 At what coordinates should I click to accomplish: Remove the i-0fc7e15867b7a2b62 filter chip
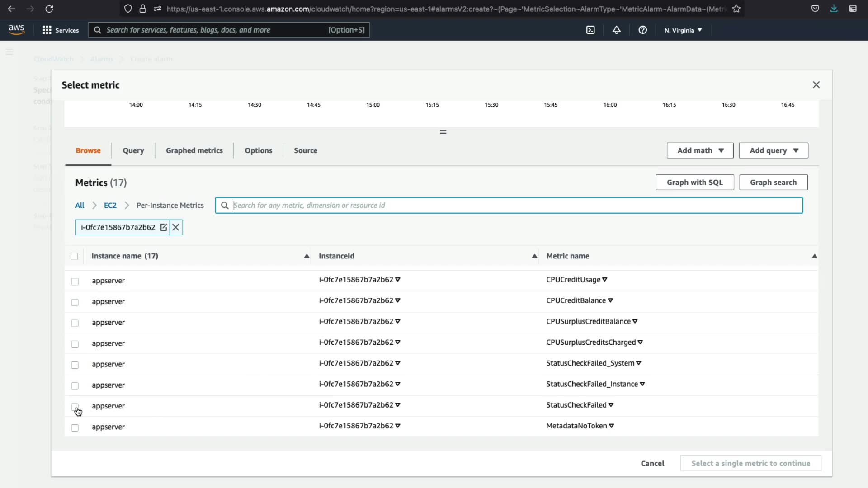[176, 227]
